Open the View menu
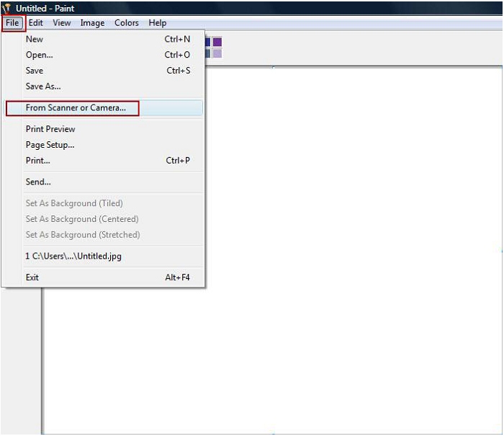504x436 pixels. 62,23
